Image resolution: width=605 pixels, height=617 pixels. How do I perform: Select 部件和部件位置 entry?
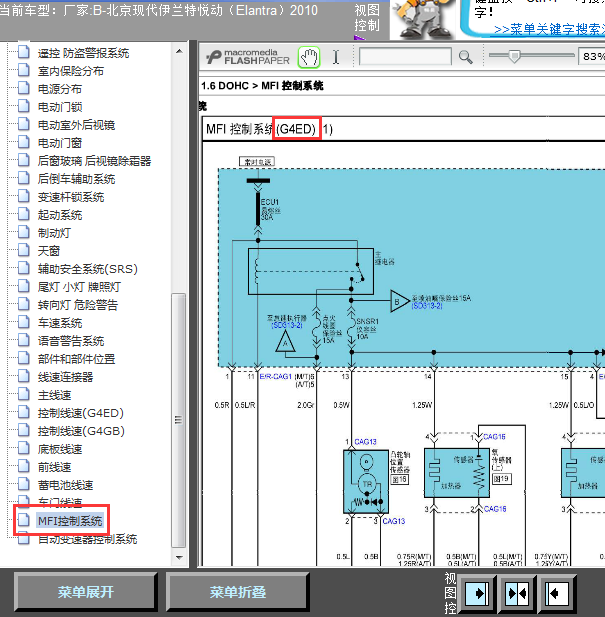[76, 359]
